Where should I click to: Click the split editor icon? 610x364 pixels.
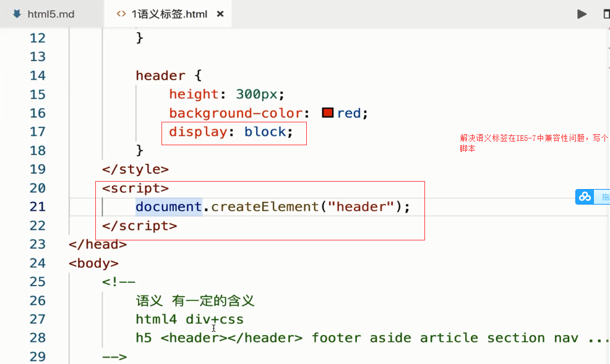[x=606, y=14]
